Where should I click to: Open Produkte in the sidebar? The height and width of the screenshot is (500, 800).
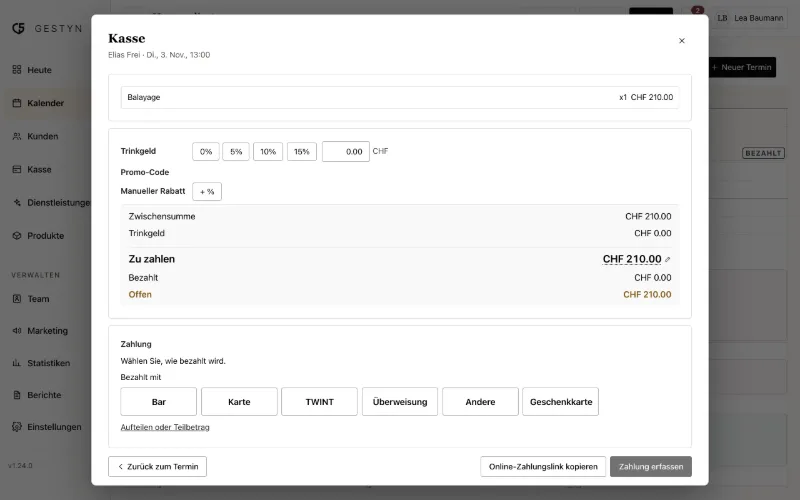[45, 236]
